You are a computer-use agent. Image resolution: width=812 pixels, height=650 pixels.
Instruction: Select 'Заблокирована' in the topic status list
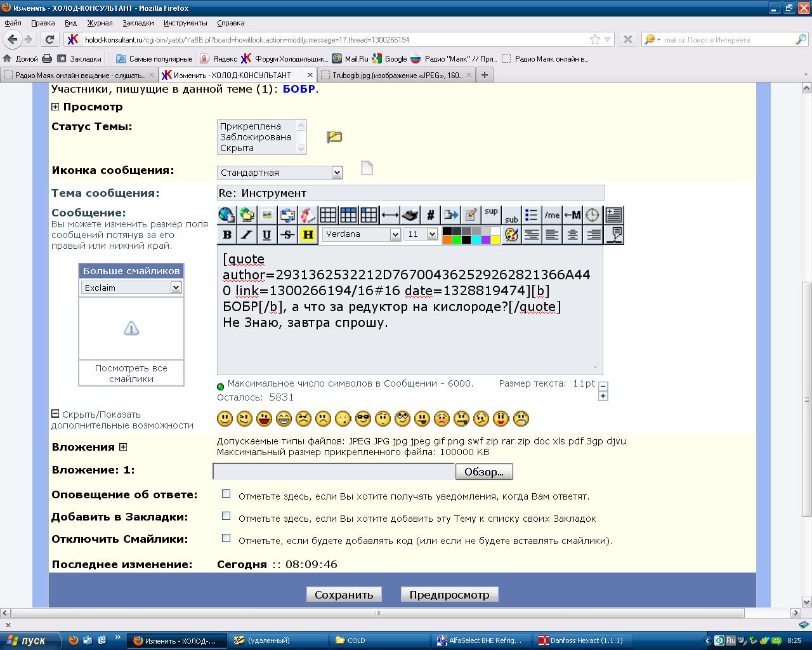point(256,137)
